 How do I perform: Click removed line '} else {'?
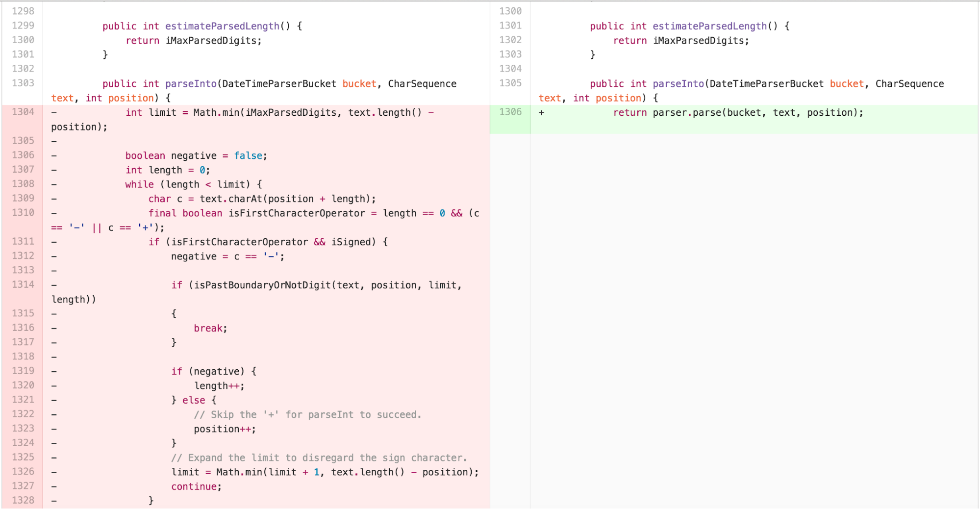[x=194, y=401]
